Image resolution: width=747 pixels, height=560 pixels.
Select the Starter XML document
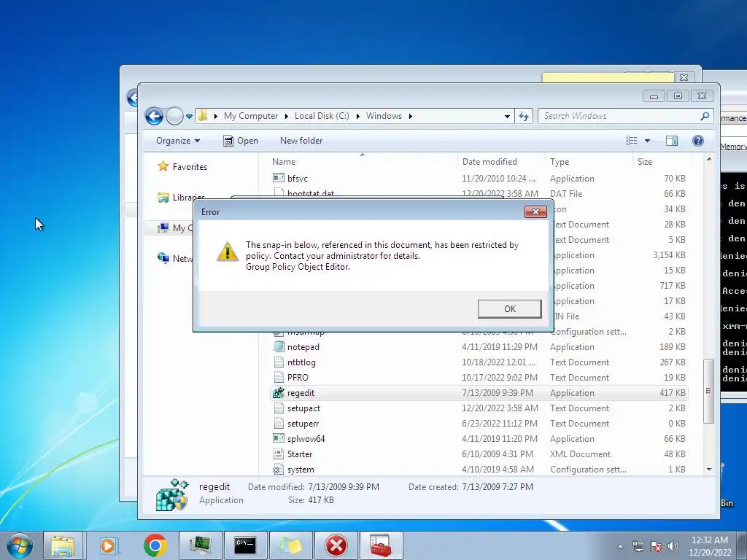click(300, 454)
